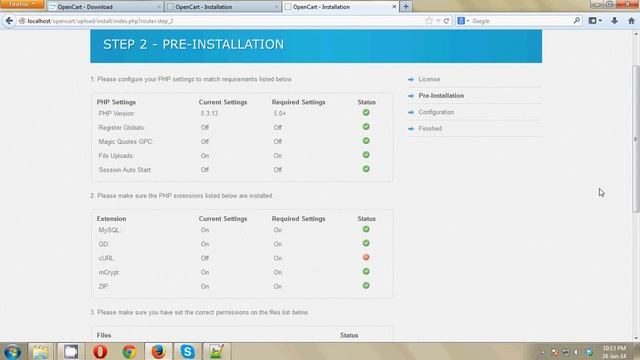
Task: Select the "PHP Version:" label
Action: (116, 113)
